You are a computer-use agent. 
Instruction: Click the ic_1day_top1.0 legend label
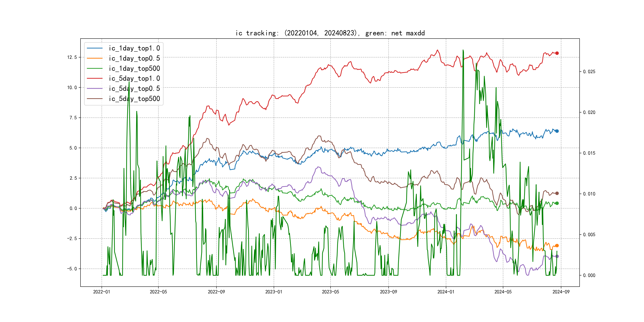(x=134, y=48)
